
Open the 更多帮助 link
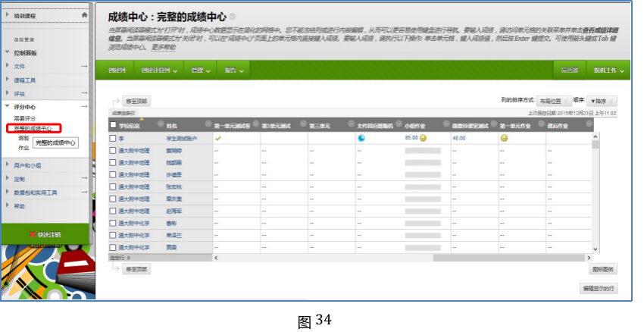coord(164,47)
